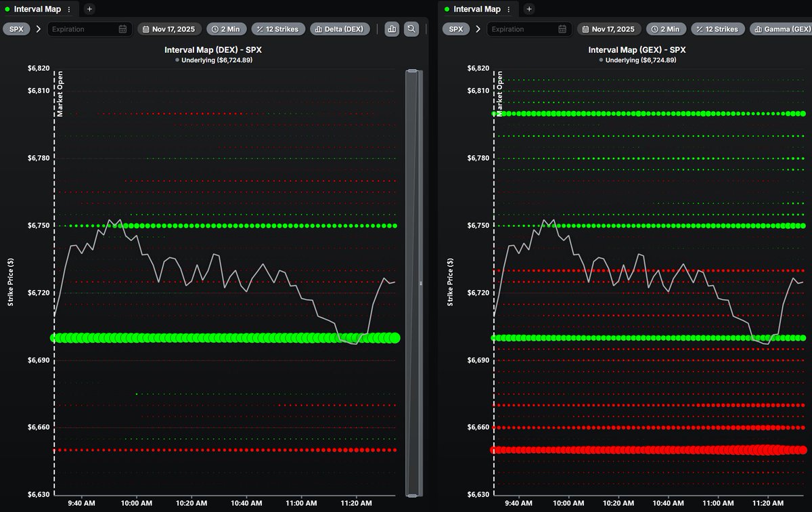This screenshot has width=812, height=512.
Task: Click the calendar icon on the Nov 17 date button
Action: pyautogui.click(x=146, y=28)
